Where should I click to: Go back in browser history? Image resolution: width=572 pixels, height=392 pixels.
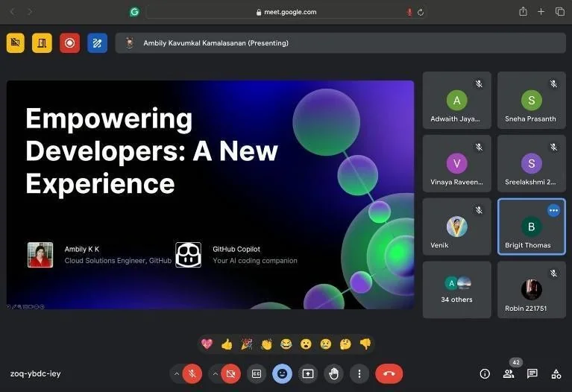click(13, 12)
